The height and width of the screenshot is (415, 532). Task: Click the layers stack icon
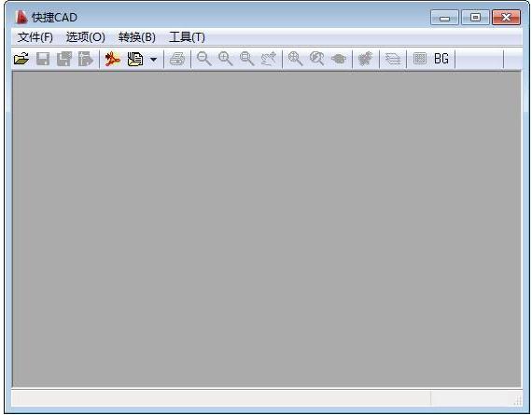coord(393,59)
